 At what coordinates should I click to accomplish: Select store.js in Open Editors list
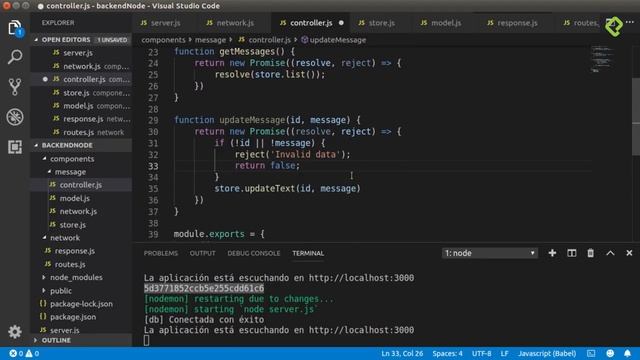tap(76, 93)
